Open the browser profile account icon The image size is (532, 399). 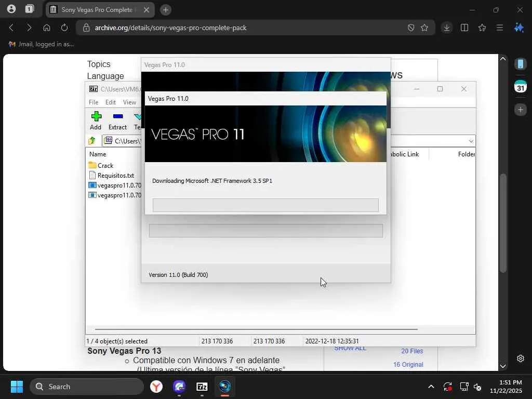(11, 9)
